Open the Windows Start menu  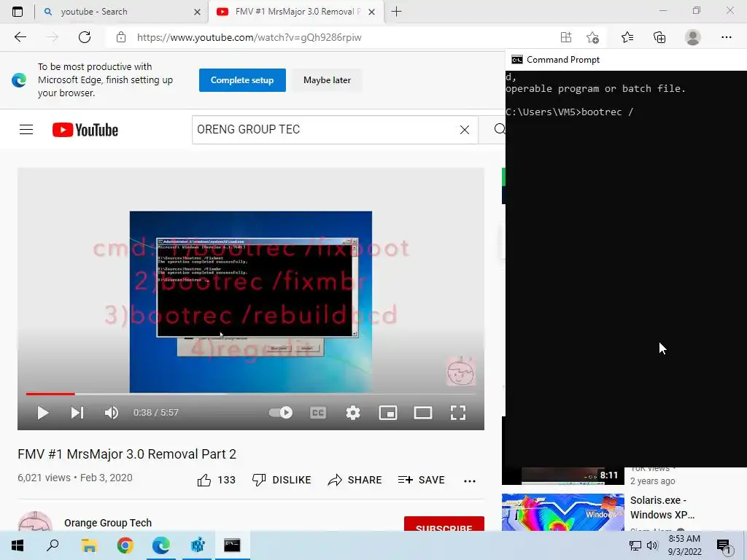point(18,545)
